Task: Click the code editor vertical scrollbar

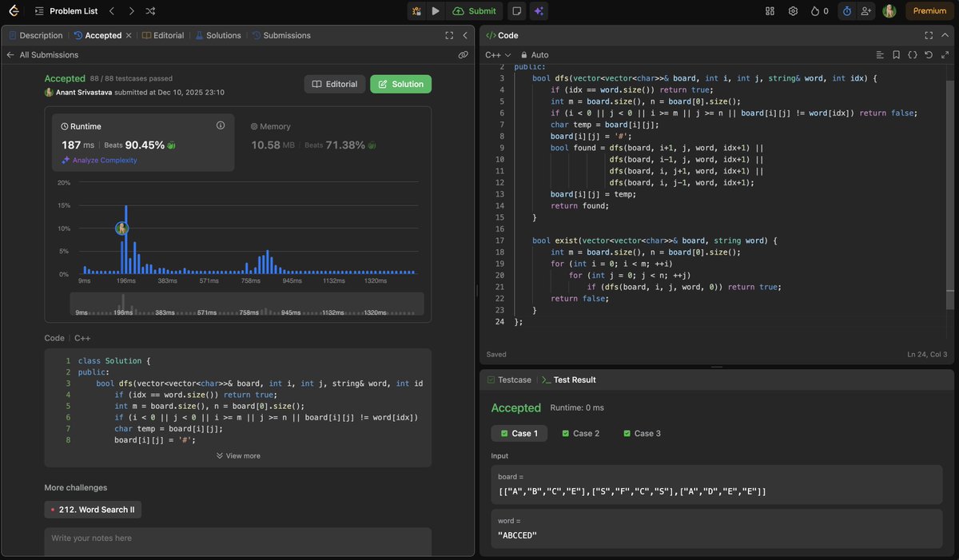Action: click(x=949, y=194)
